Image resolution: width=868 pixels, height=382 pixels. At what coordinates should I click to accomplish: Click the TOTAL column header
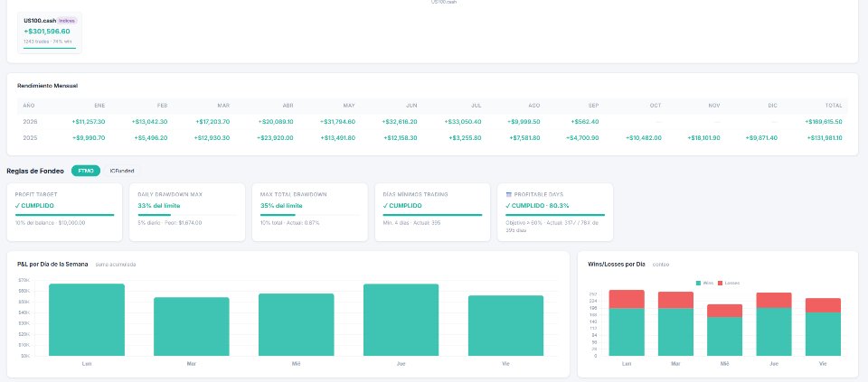pos(835,105)
